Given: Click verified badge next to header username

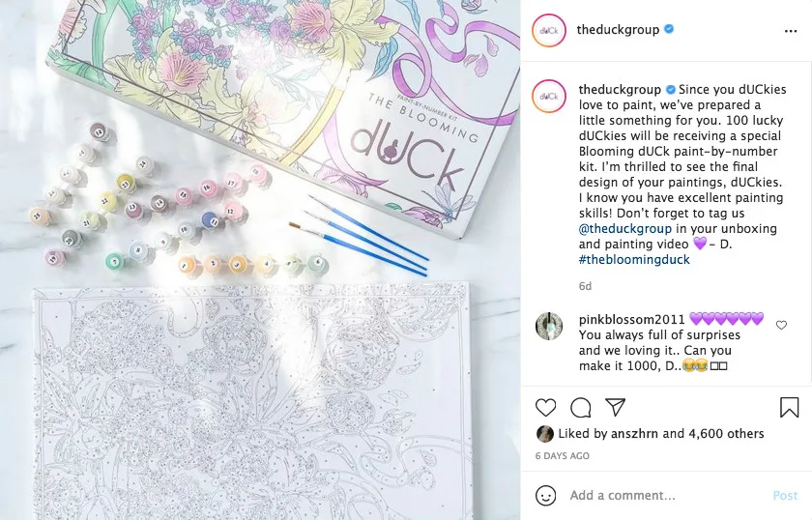Looking at the screenshot, I should (x=669, y=29).
